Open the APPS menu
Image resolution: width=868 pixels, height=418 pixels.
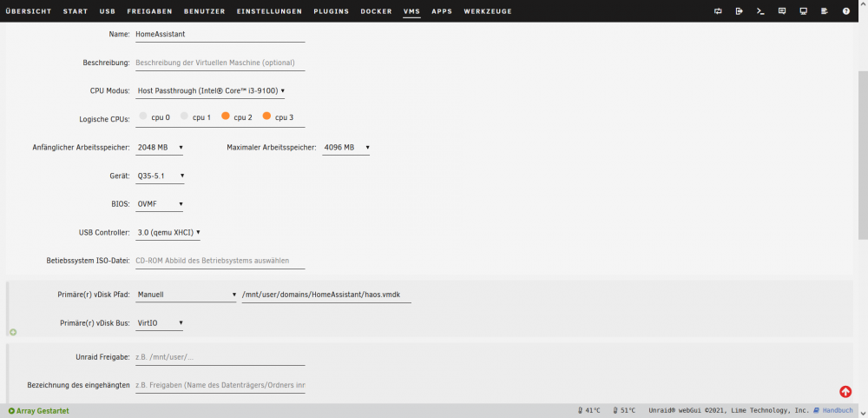coord(442,11)
